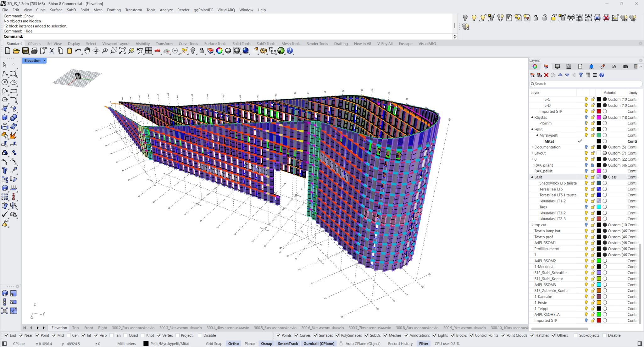Open the Elevation viewport dropdown arrow
Viewport: 644px width, 347px height.
click(45, 61)
